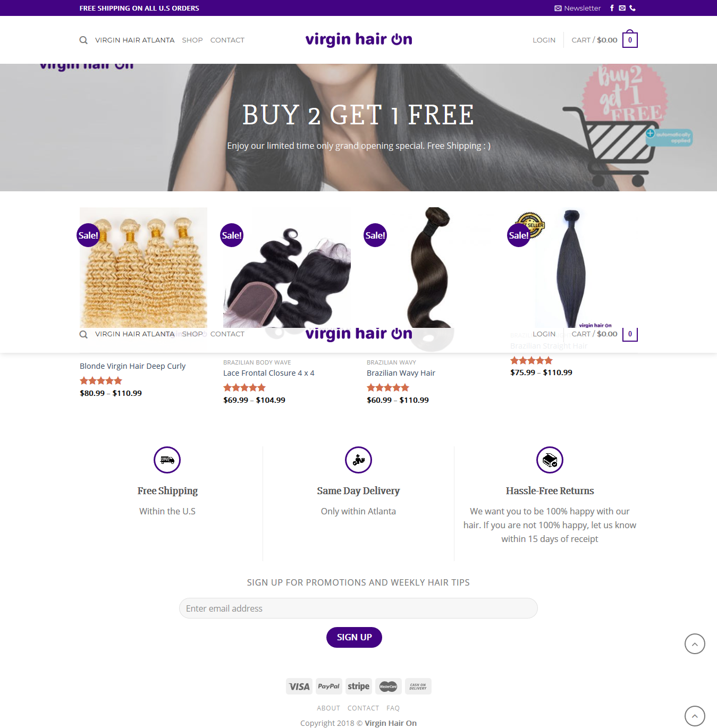Open the Shop menu item
The image size is (717, 728).
coord(192,40)
